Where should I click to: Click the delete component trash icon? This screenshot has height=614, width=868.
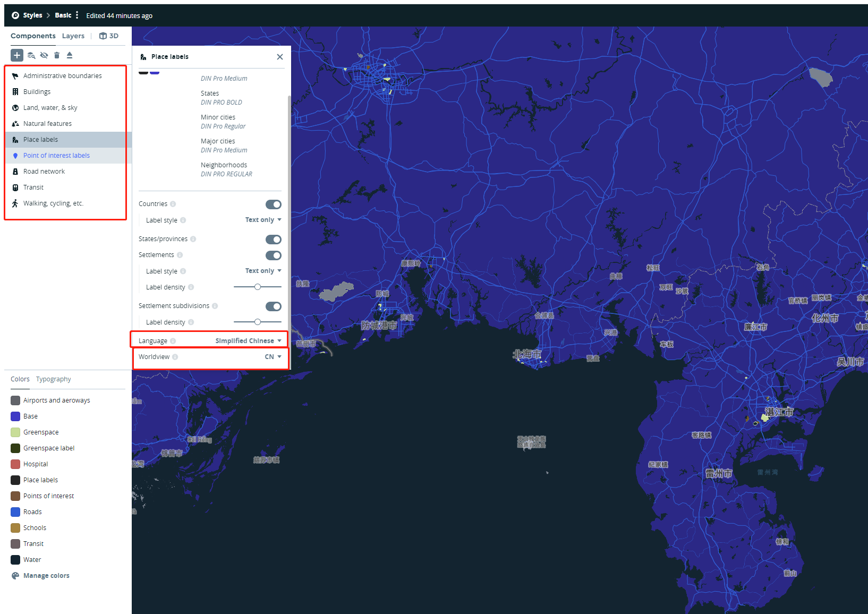[x=57, y=55]
